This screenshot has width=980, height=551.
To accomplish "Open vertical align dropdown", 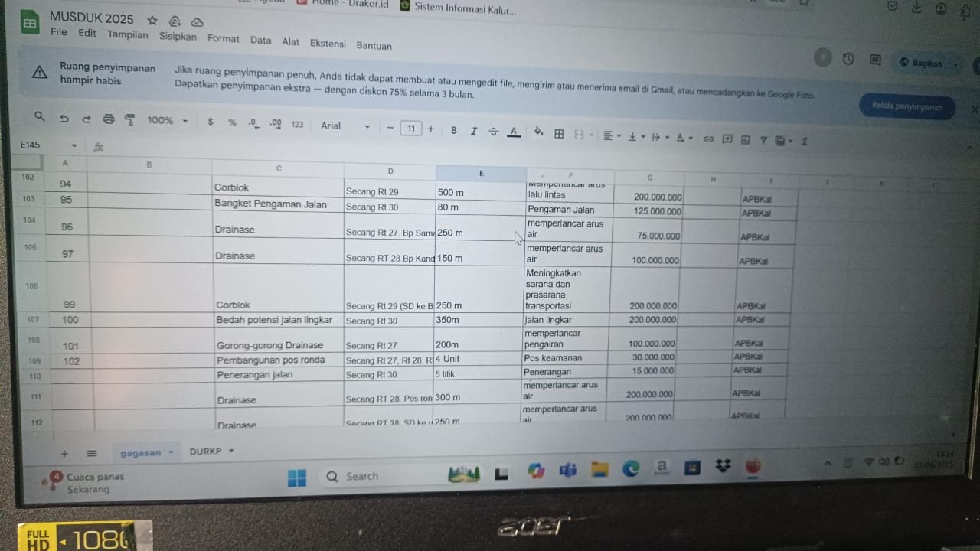I will (635, 136).
